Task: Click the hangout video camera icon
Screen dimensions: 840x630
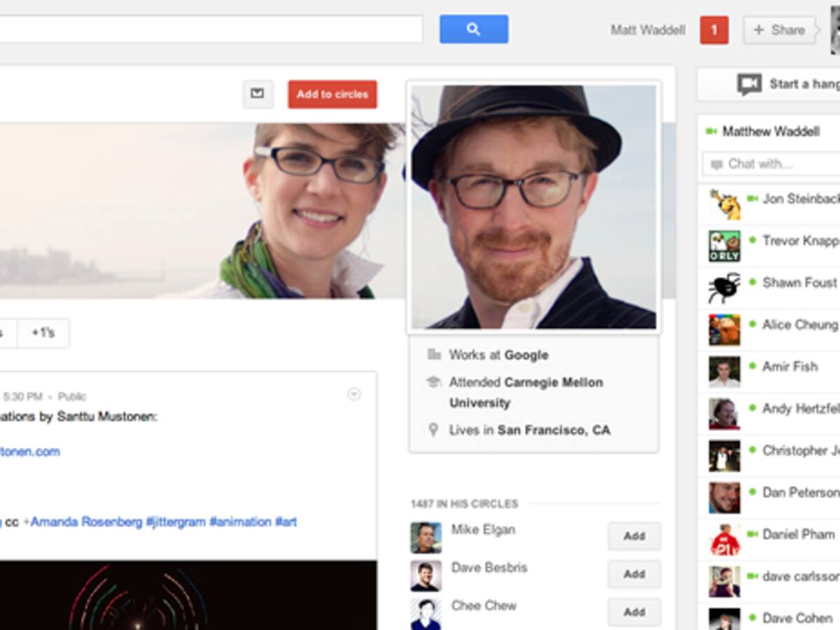Action: tap(749, 85)
